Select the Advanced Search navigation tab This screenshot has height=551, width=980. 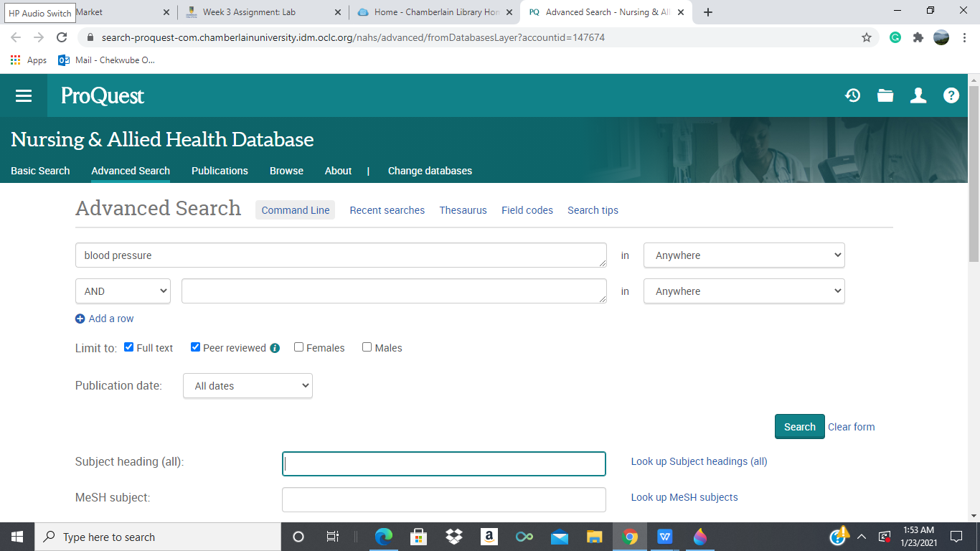click(131, 171)
